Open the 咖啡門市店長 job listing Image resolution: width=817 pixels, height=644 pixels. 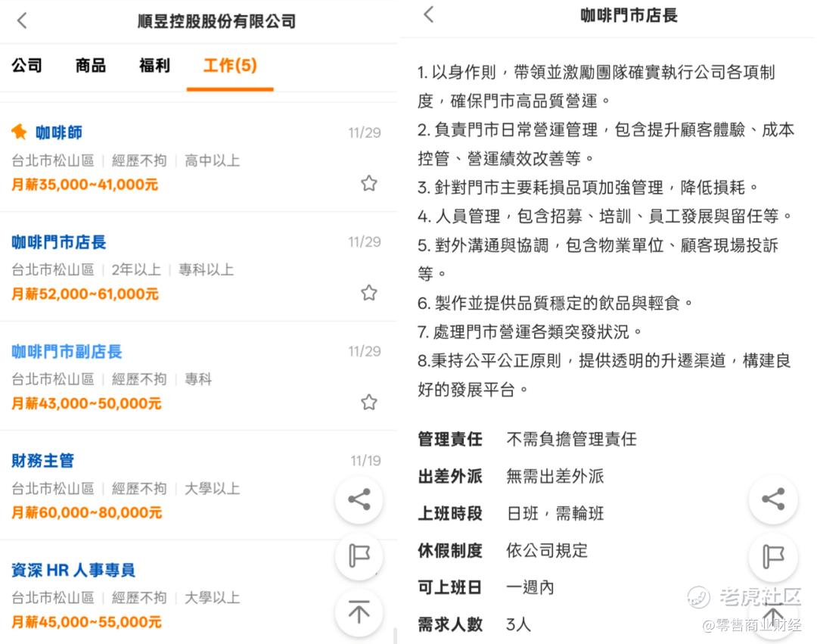[59, 241]
